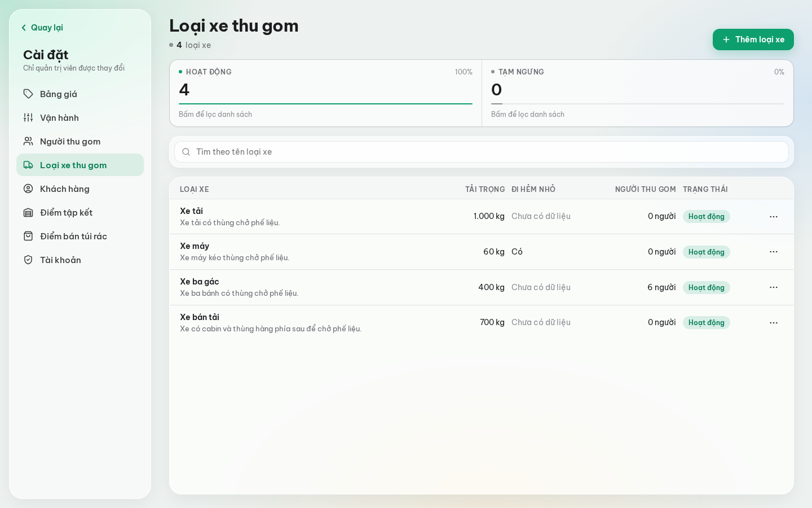Click the truck icon for Loại xe thu gom
This screenshot has height=508, width=812.
[28, 165]
